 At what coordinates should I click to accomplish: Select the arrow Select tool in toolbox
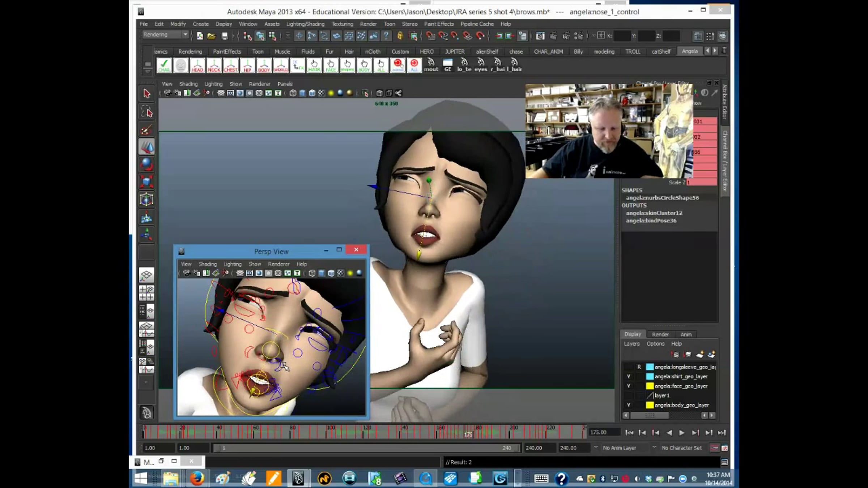click(x=146, y=94)
